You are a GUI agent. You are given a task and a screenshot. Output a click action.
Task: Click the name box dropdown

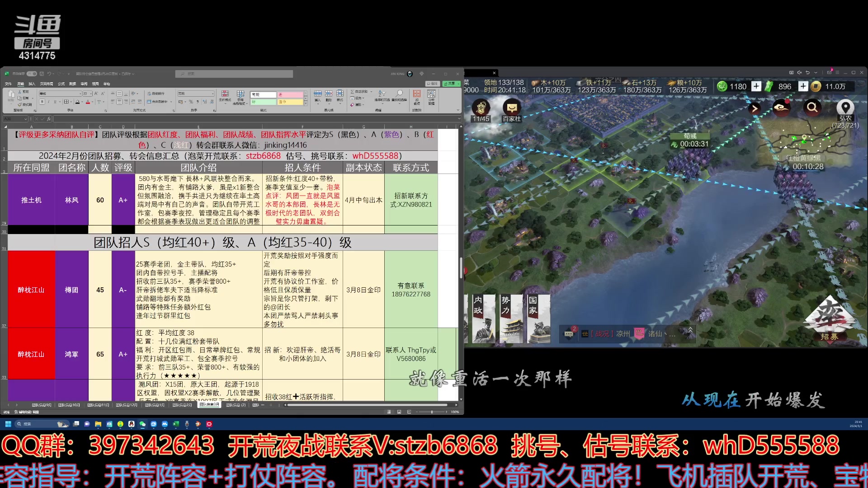tap(26, 119)
